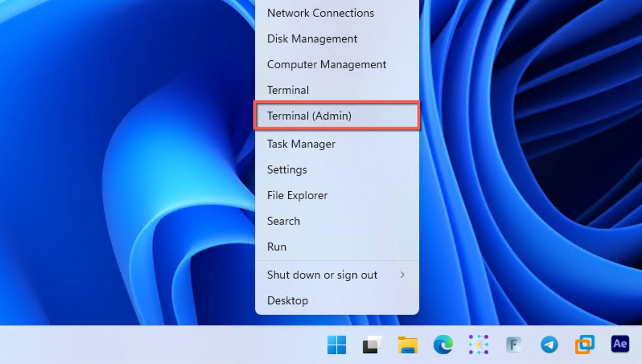Screen dimensions: 642x364
Task: Select Desktop in the context menu
Action: [x=337, y=301]
